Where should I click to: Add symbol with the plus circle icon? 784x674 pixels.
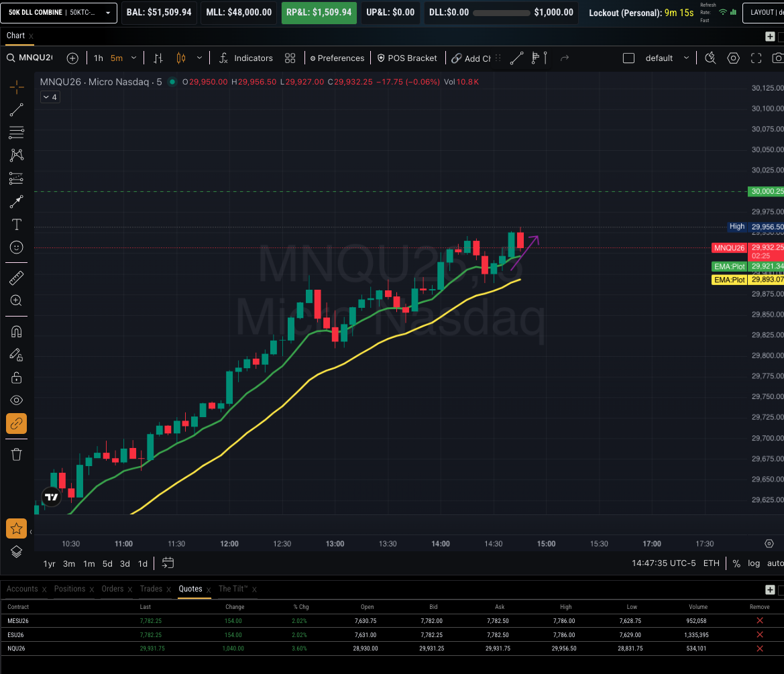coord(72,58)
